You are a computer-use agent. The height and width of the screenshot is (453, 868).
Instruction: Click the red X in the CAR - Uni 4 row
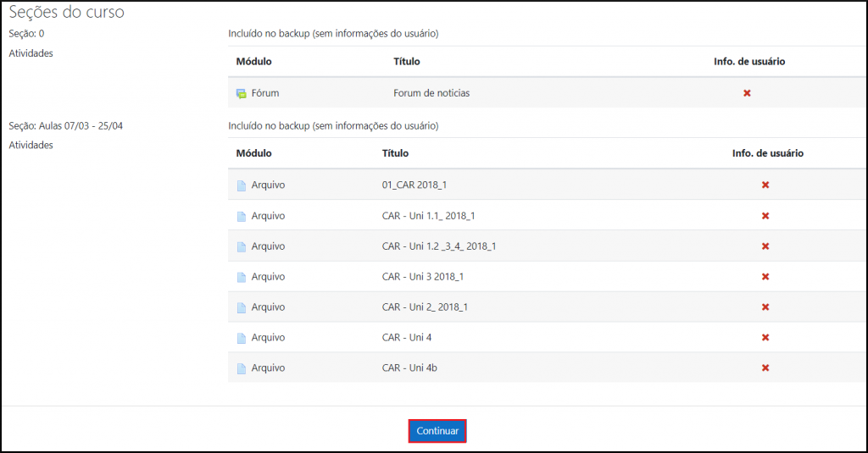click(x=765, y=337)
